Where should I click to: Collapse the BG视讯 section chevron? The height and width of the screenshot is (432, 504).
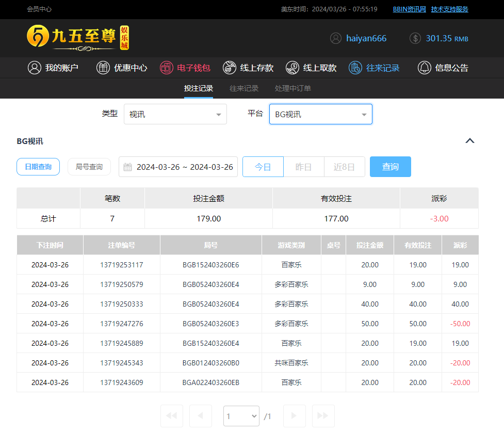tap(469, 141)
